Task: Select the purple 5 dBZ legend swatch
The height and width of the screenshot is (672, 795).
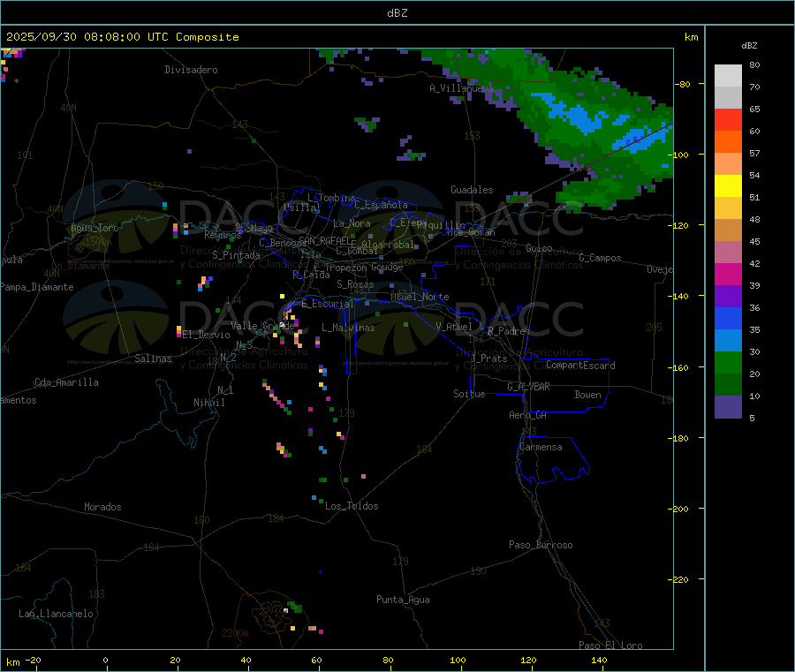Action: pos(728,407)
